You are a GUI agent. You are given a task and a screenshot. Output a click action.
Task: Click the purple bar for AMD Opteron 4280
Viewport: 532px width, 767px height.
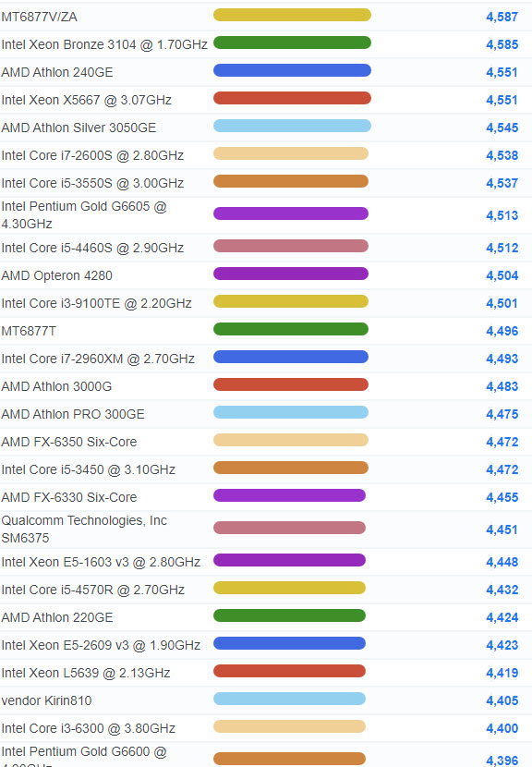pos(291,274)
